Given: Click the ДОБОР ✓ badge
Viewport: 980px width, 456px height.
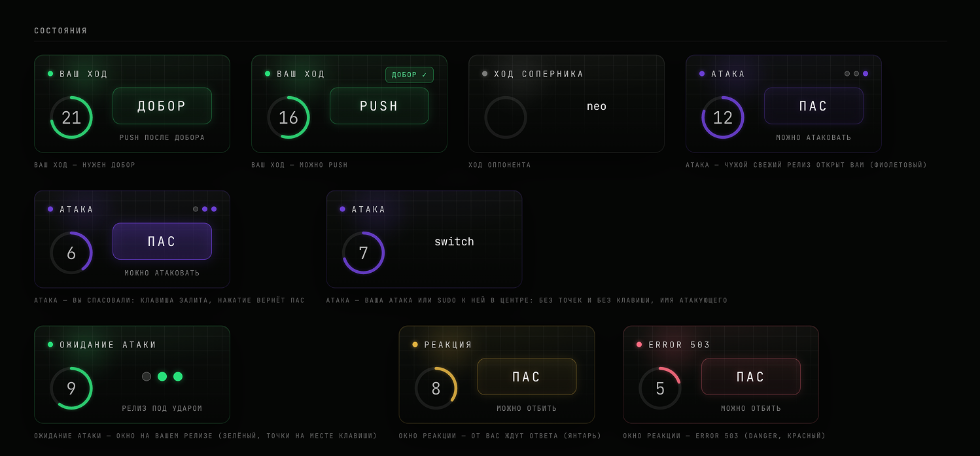Looking at the screenshot, I should 410,75.
